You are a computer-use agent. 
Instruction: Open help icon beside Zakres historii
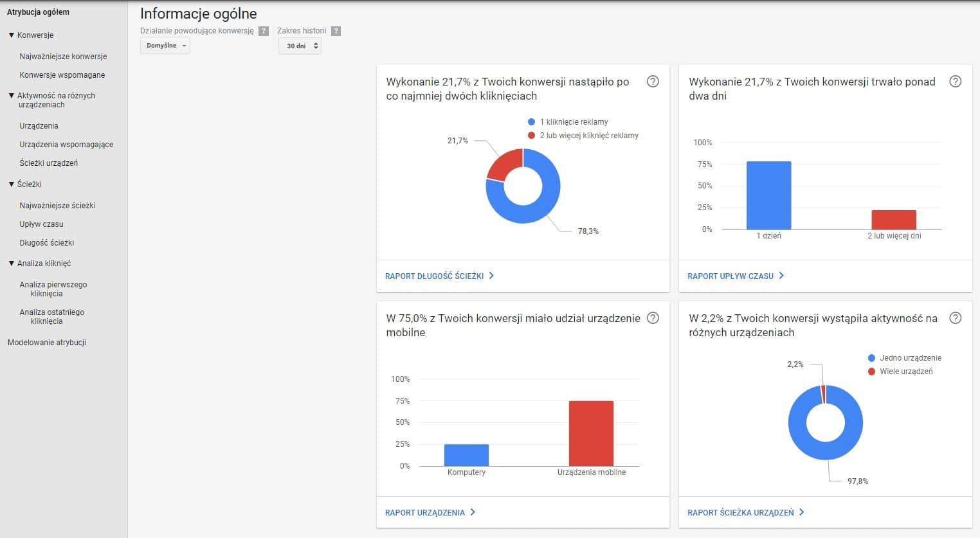coord(336,31)
